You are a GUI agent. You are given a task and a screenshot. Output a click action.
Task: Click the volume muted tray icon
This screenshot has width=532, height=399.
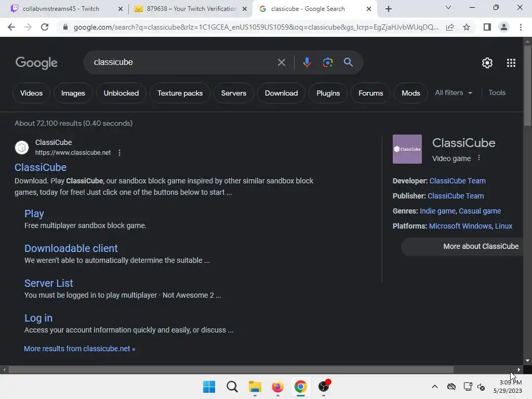(x=481, y=387)
